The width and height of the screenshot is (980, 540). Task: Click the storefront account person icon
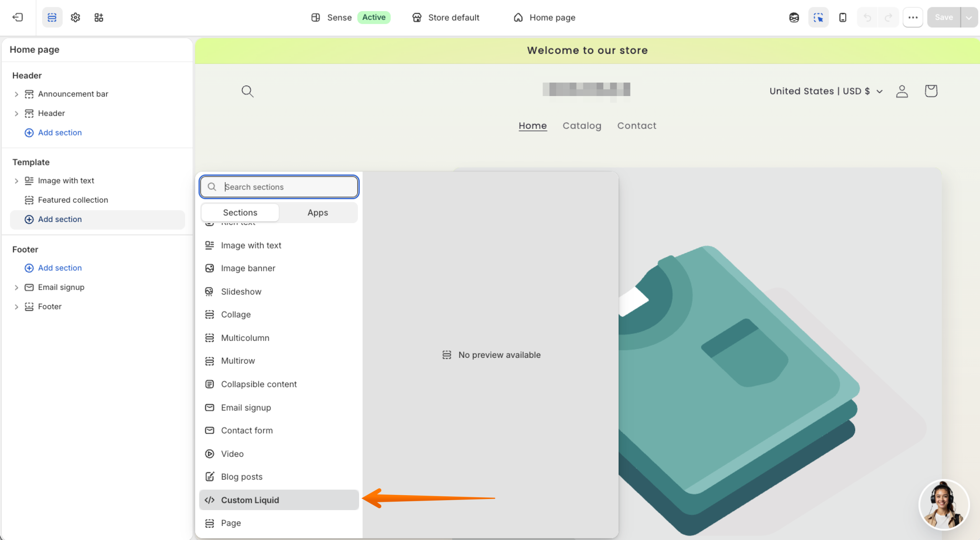pyautogui.click(x=902, y=91)
